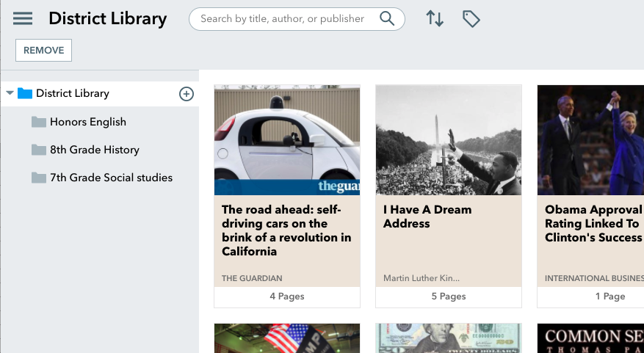Click 'The road ahead: self-driving cars' title
The width and height of the screenshot is (644, 353).
[286, 230]
